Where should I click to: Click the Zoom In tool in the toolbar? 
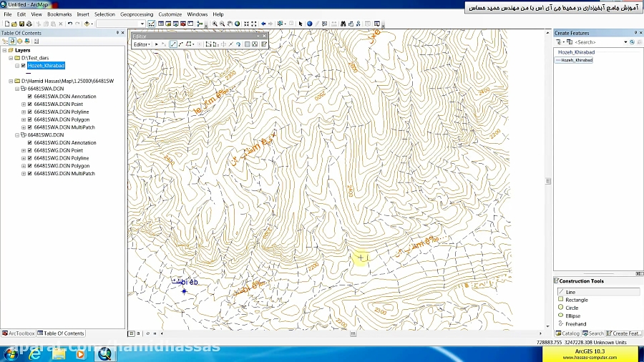coord(215,24)
